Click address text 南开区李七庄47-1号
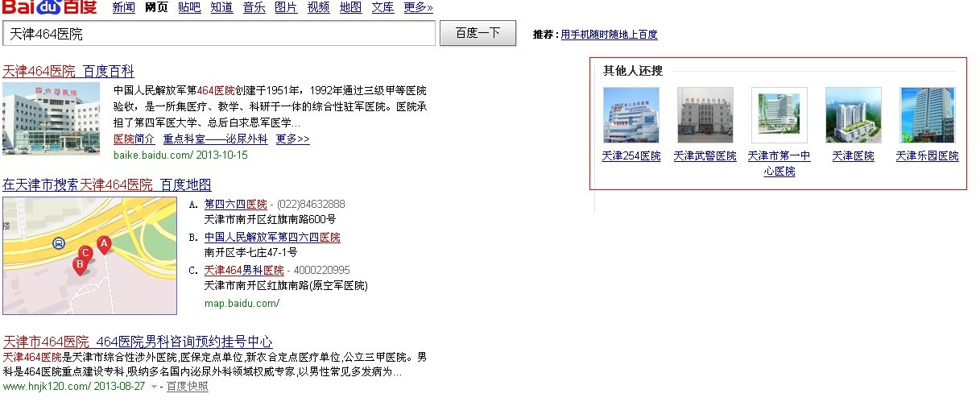 tap(251, 252)
